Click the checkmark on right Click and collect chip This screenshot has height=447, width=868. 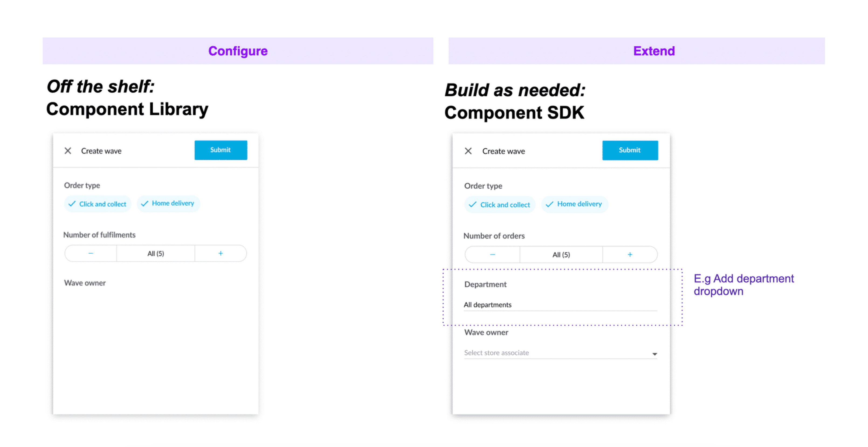tap(473, 204)
